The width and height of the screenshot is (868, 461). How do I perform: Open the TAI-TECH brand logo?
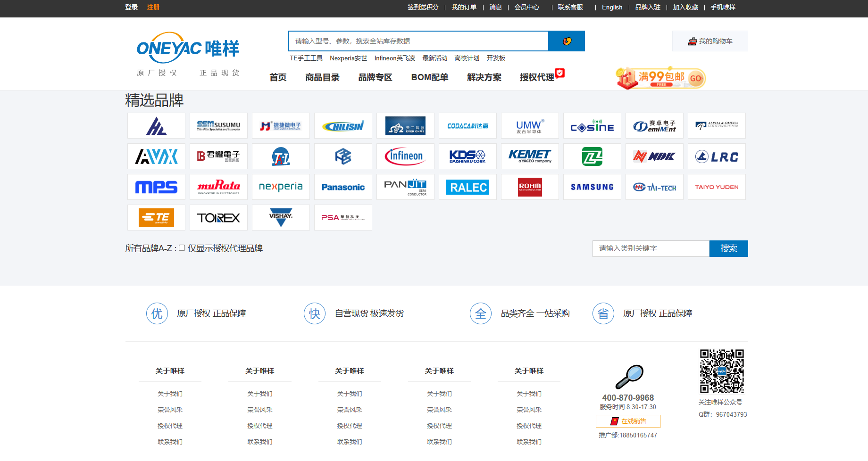tap(654, 187)
